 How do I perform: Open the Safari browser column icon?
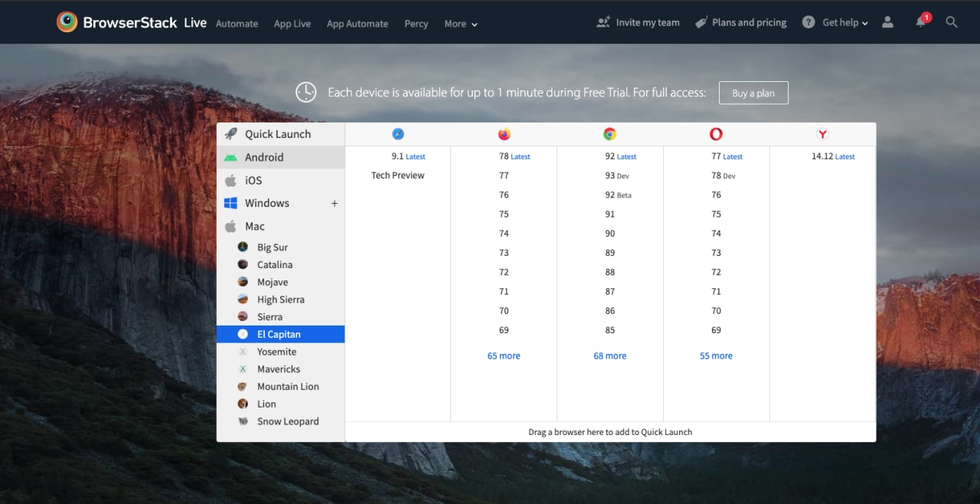coord(398,134)
